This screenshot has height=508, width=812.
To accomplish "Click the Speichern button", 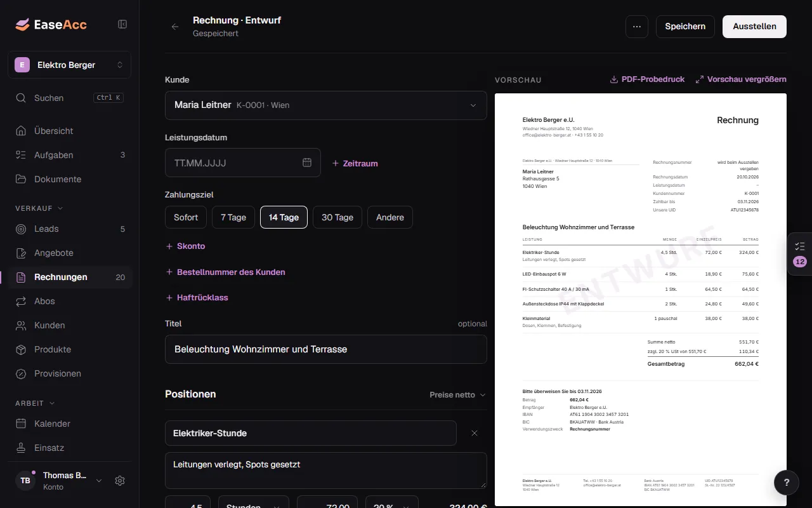I will pos(685,27).
